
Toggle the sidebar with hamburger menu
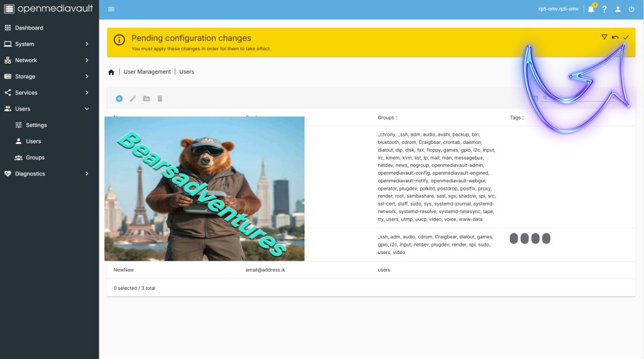coord(111,9)
